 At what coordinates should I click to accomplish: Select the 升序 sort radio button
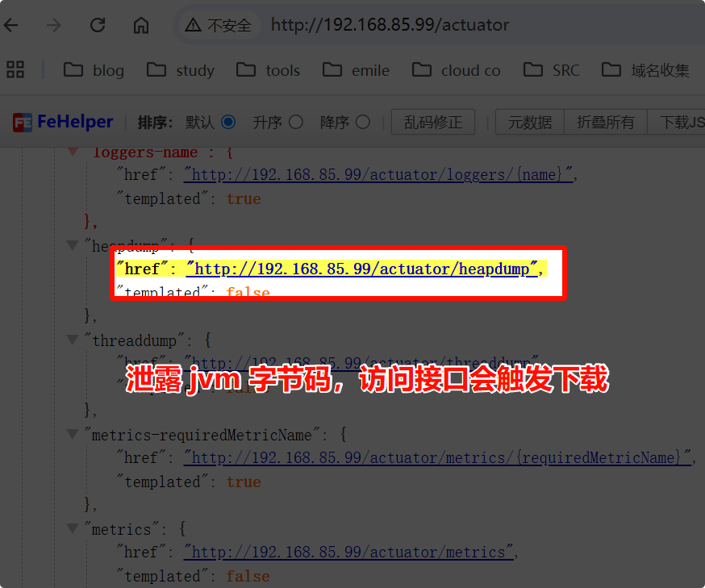[x=296, y=123]
